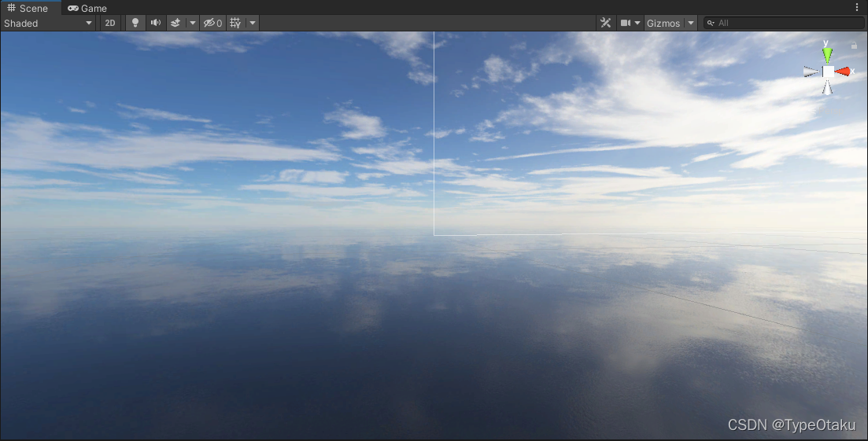
Task: Open the Gizmos dropdown arrow
Action: pos(691,23)
